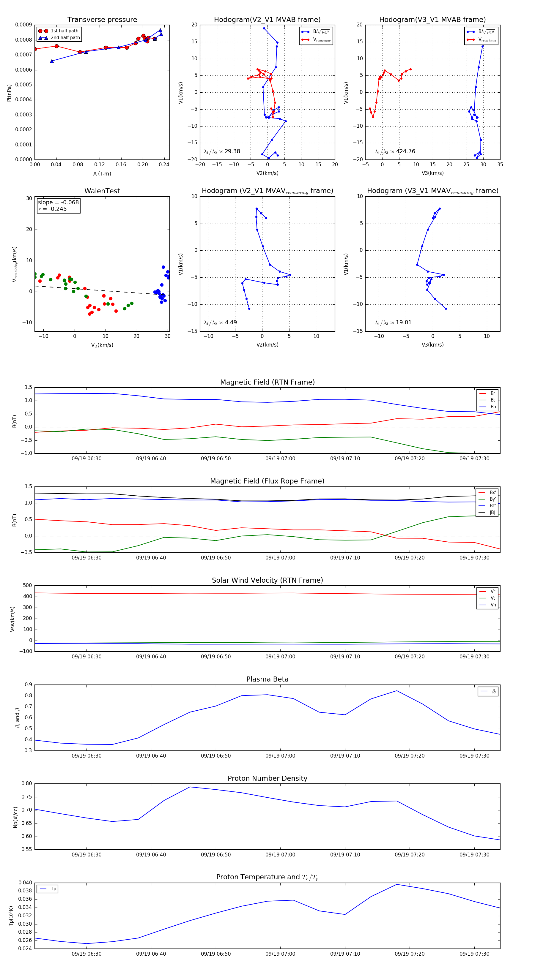Click the 'Bn' legend entry

click(x=488, y=407)
